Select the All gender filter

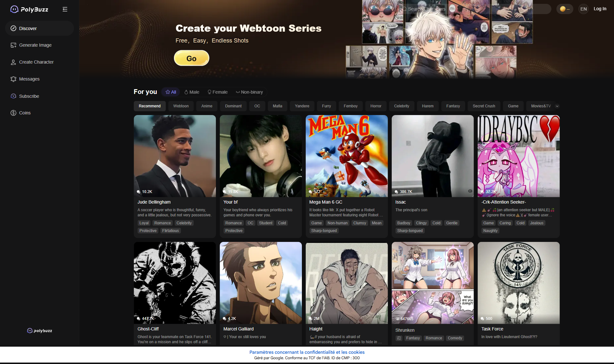[x=171, y=92]
